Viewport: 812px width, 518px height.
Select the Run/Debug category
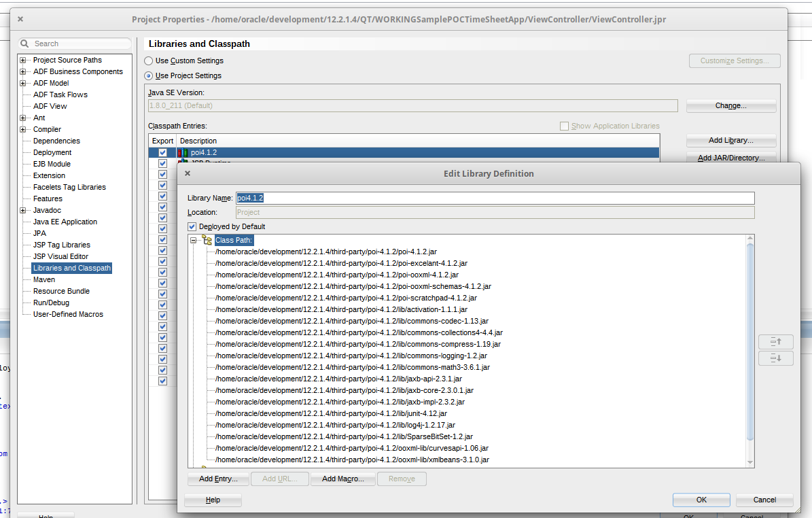51,303
